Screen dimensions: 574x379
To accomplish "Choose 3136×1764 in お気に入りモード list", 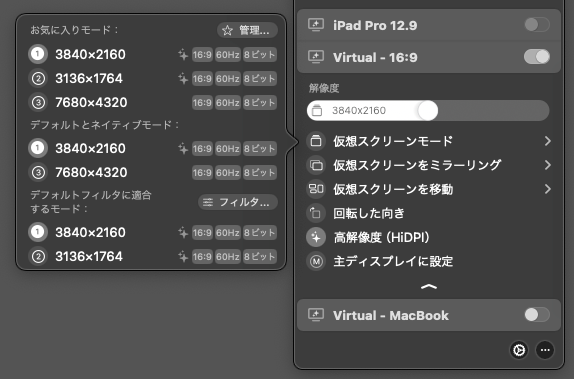I will pos(89,78).
